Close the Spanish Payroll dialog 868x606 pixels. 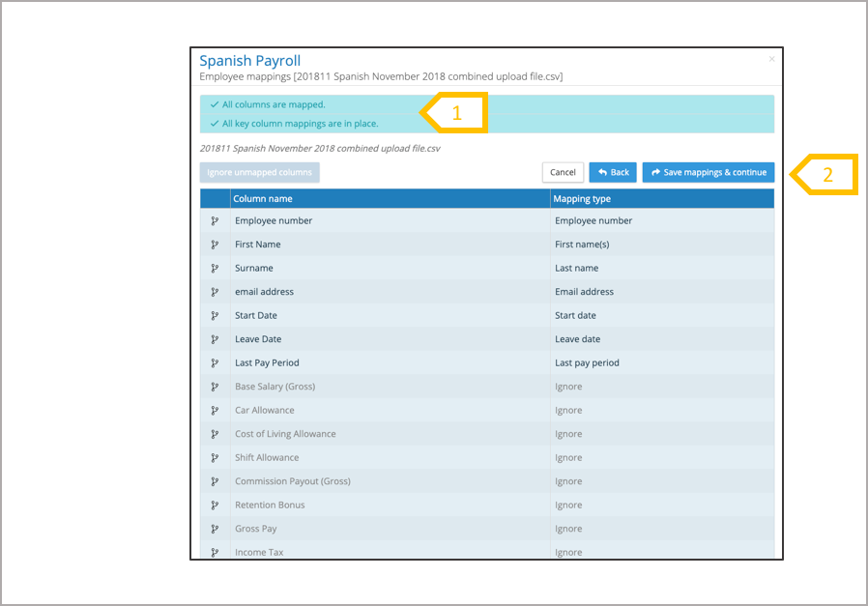pyautogui.click(x=771, y=60)
